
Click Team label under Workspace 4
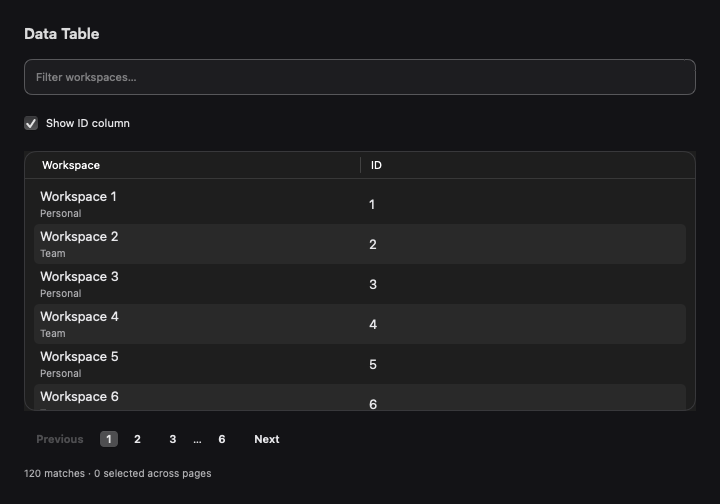[x=53, y=333]
